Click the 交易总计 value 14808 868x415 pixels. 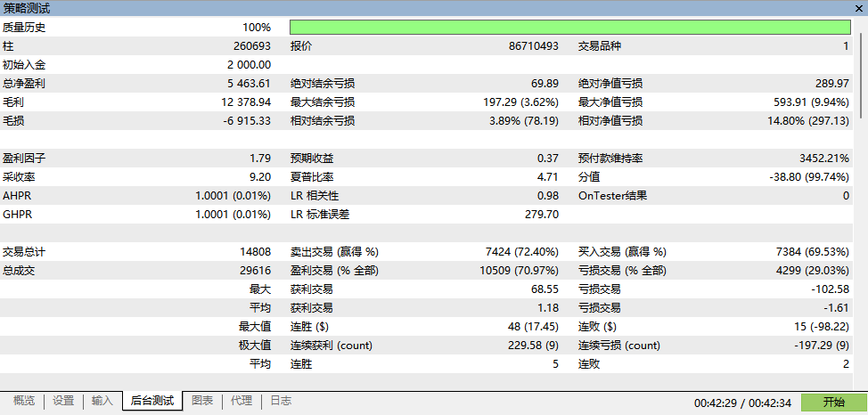point(255,252)
